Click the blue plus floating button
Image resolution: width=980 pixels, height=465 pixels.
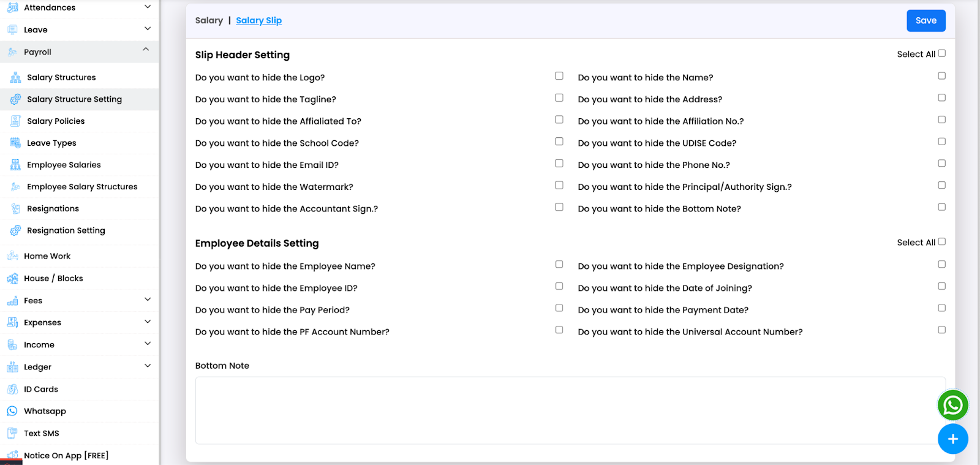click(x=952, y=439)
